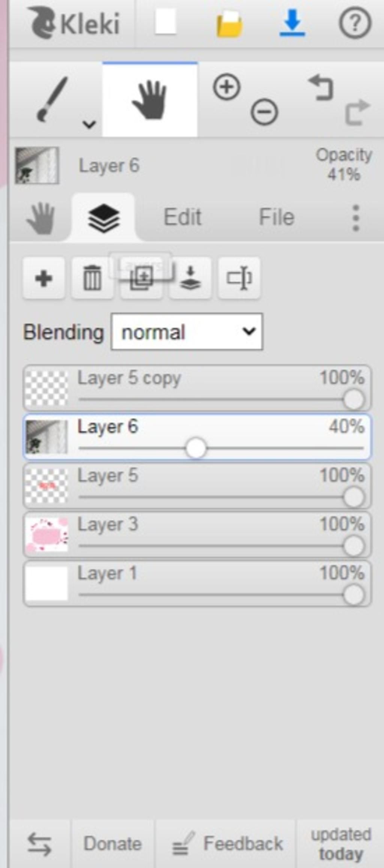Open an image with the folder icon

pyautogui.click(x=229, y=24)
